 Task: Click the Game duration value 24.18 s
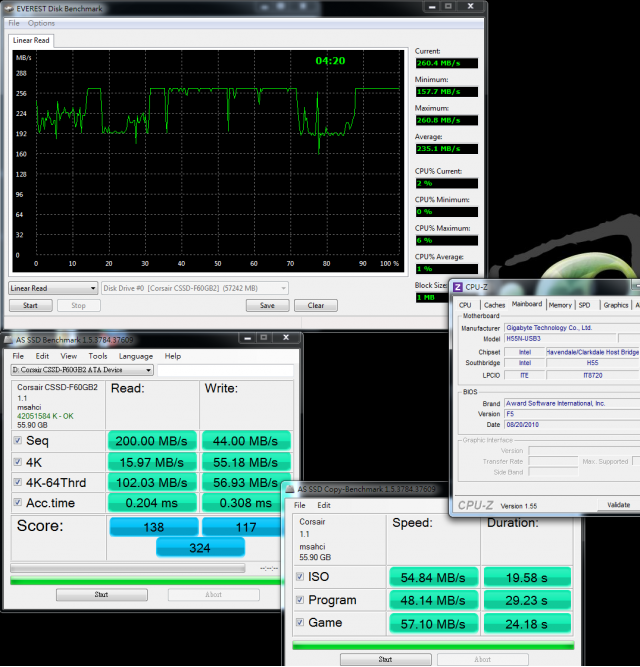[x=527, y=624]
